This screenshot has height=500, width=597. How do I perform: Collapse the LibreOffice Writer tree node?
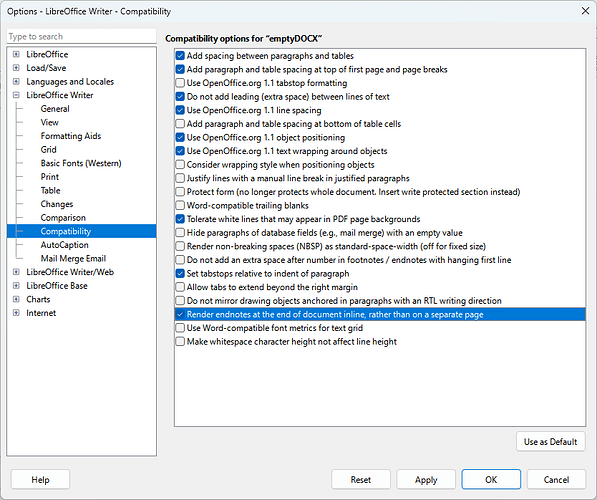16,95
